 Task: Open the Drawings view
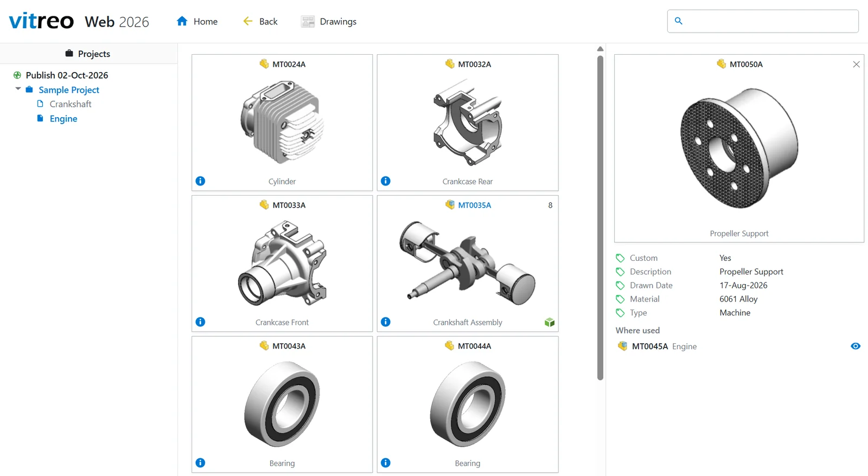pyautogui.click(x=329, y=21)
